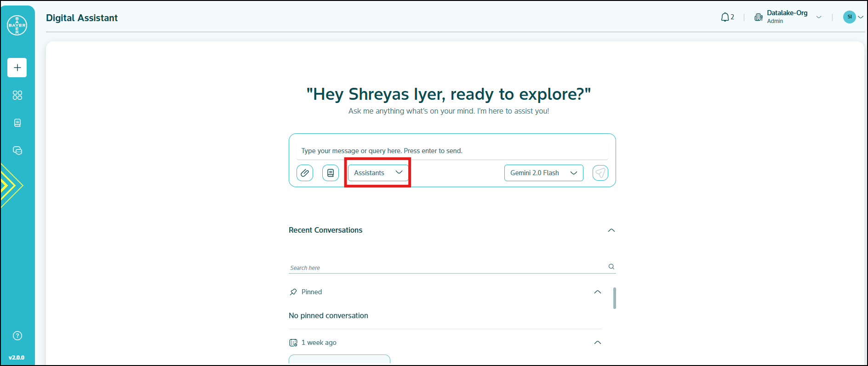Viewport: 868px width, 366px height.
Task: Click the Search here conversations field
Action: (446, 268)
